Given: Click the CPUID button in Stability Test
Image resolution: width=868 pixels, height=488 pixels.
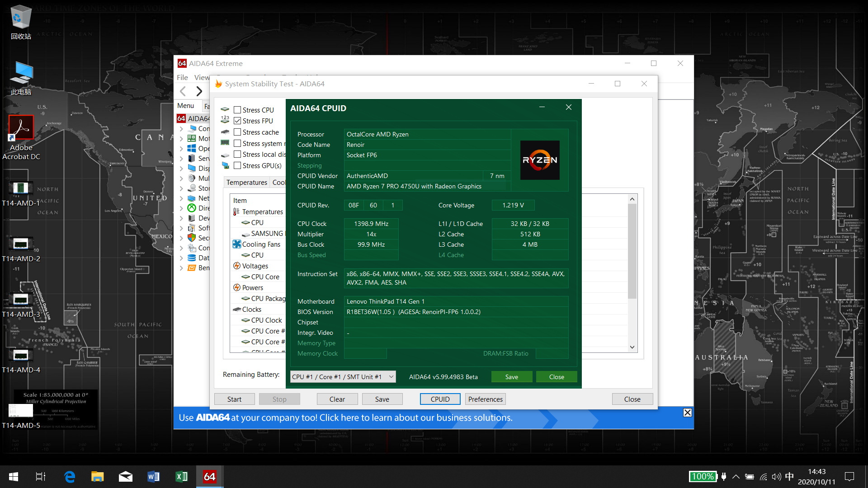Looking at the screenshot, I should 440,399.
